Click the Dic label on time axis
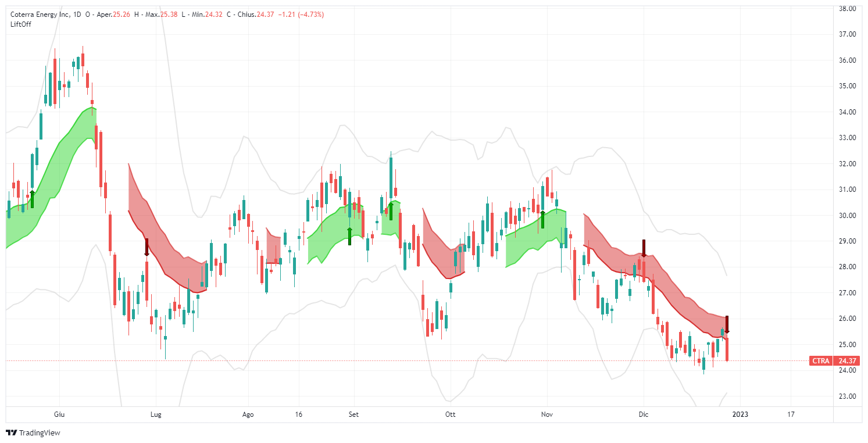 pos(644,415)
